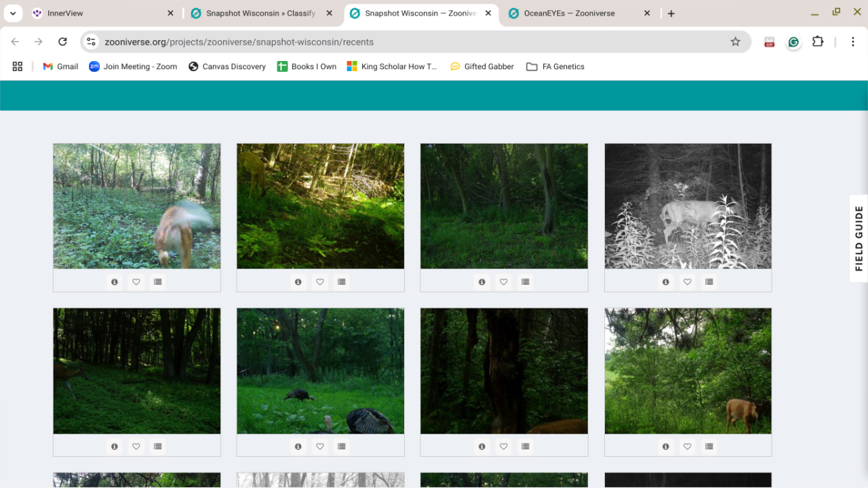Image resolution: width=868 pixels, height=488 pixels.
Task: Add dark green forest photo to collection
Action: (526, 282)
